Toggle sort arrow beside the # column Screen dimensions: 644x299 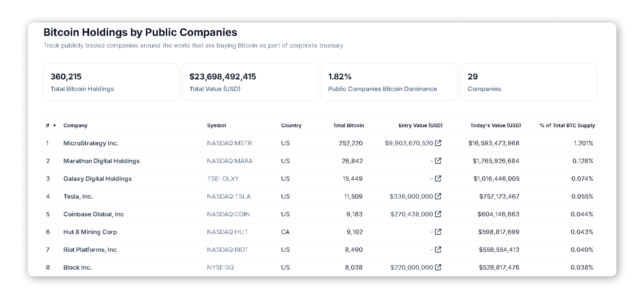tap(55, 125)
